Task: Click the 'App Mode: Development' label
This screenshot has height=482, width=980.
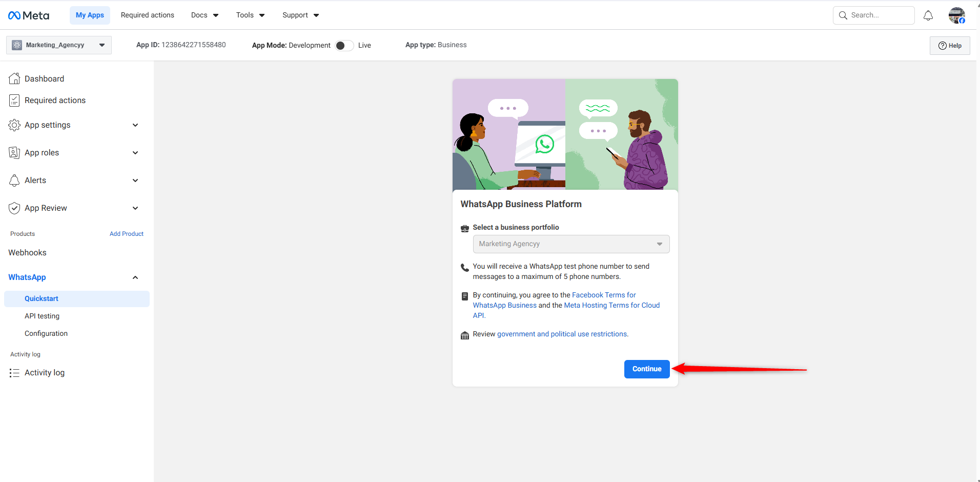Action: point(291,46)
